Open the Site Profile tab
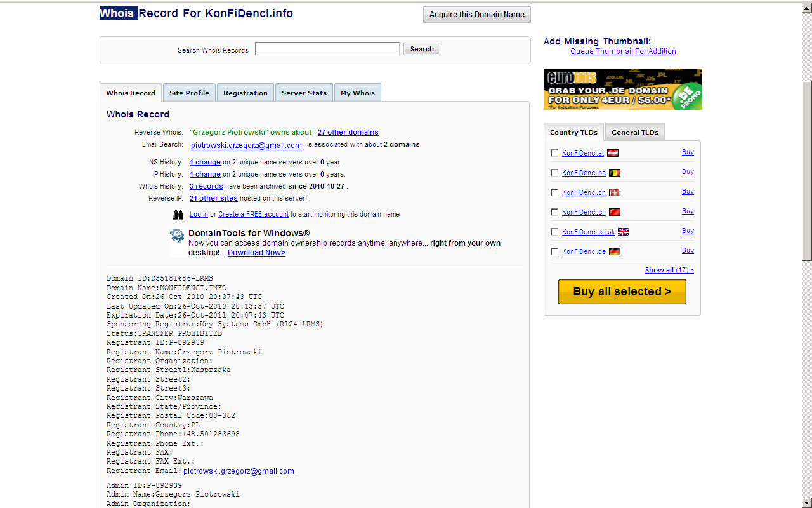The width and height of the screenshot is (812, 508). 189,93
